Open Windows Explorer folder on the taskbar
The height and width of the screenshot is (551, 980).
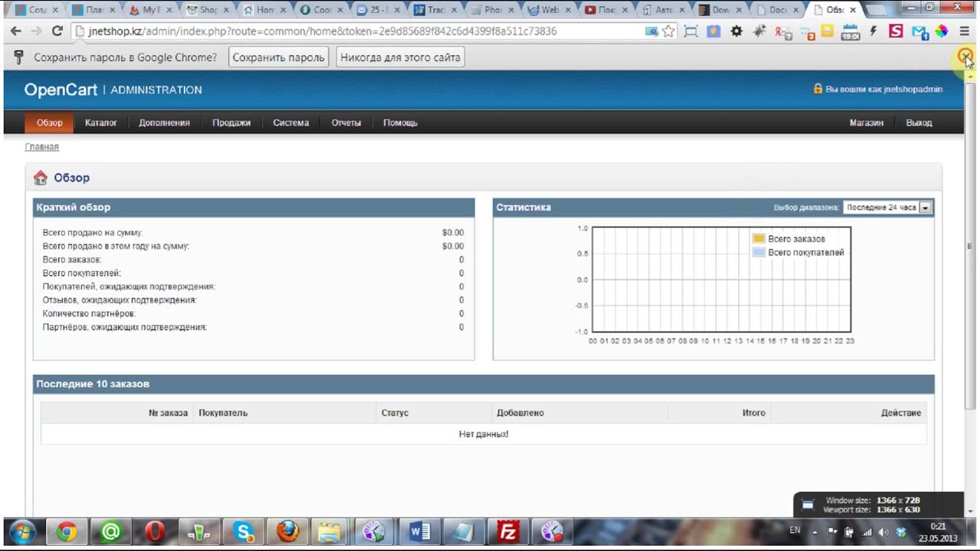(x=329, y=531)
